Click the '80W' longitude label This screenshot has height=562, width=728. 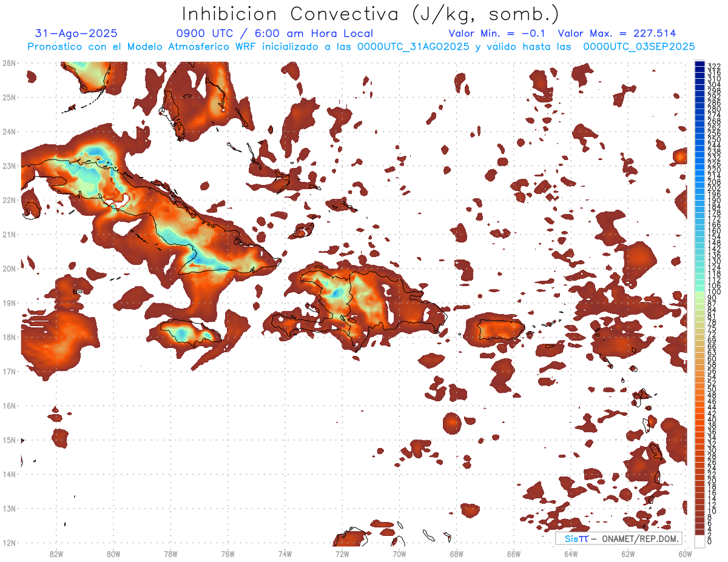coord(113,553)
